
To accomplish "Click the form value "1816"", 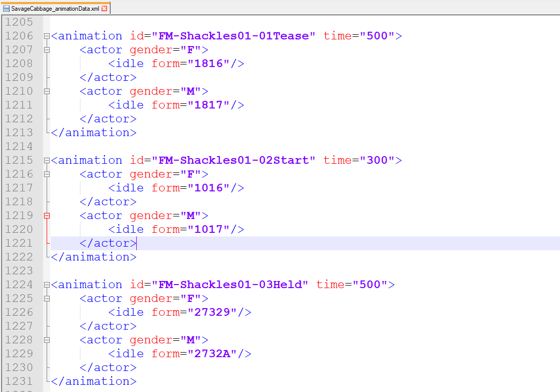I will (209, 63).
